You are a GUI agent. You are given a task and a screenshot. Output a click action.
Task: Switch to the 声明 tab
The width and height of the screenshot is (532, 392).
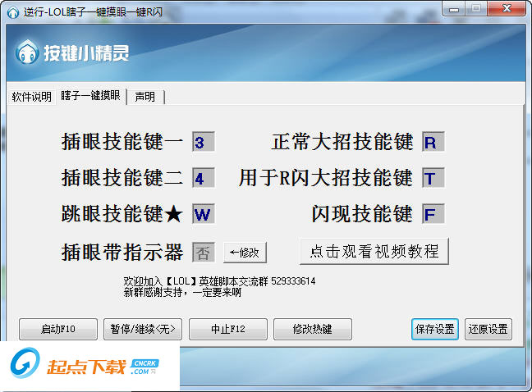click(145, 97)
